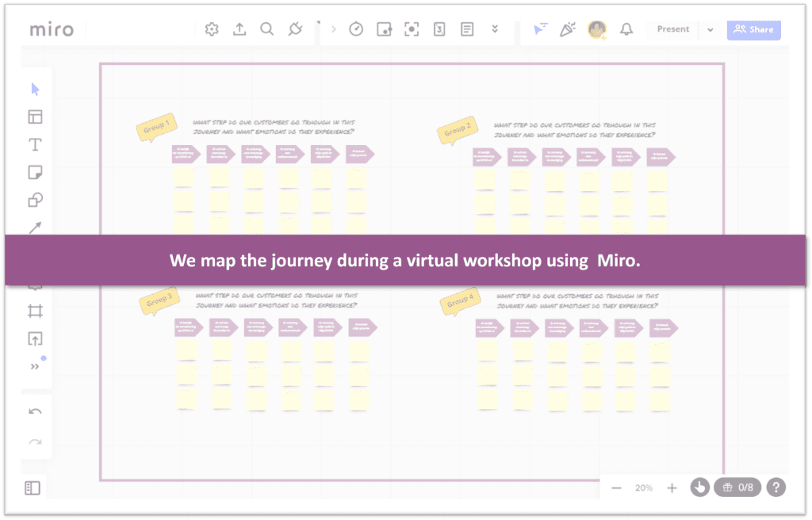Viewport: 812px width, 520px height.
Task: Click the zoom in plus button
Action: click(x=672, y=487)
